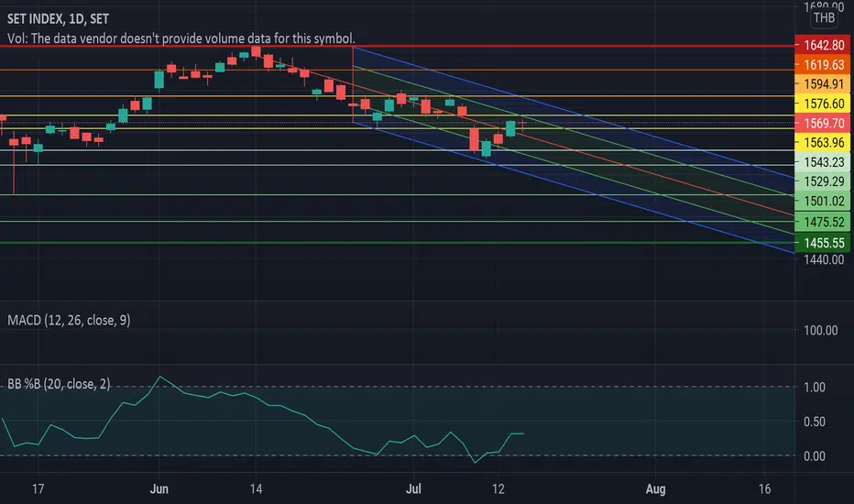854x504 pixels.
Task: Click the 1576.60 yellow price label
Action: pos(824,104)
